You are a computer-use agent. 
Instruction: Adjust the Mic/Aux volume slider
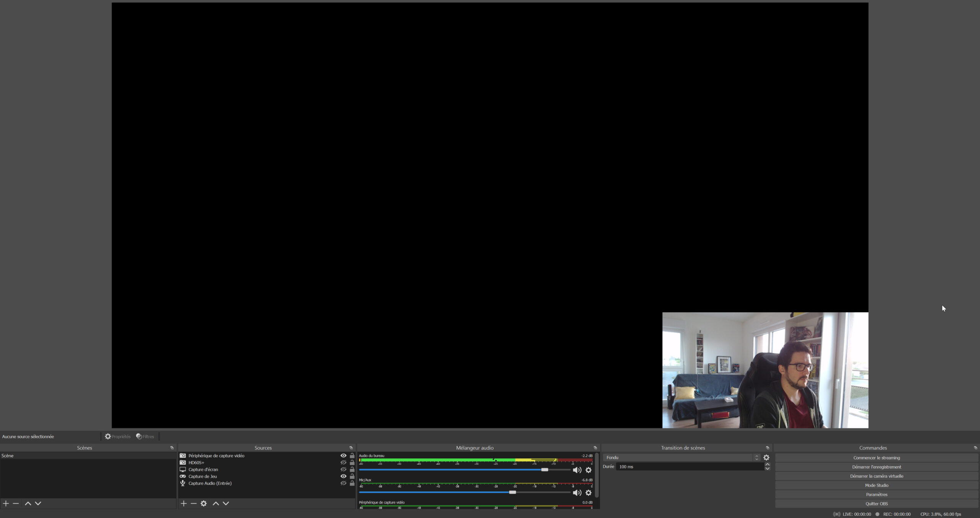tap(512, 492)
